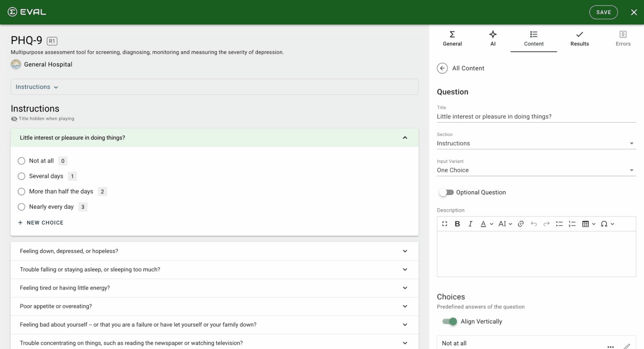Open more options for the 'Not at all' choice
The image size is (644, 349).
610,346
